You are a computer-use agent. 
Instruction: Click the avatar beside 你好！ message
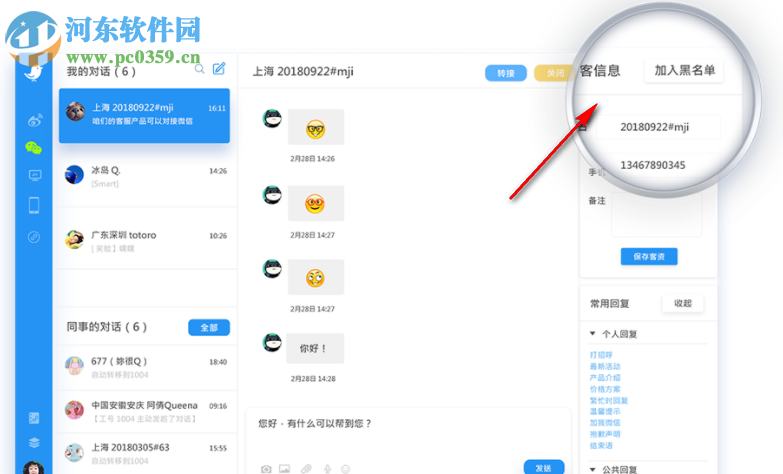(272, 343)
